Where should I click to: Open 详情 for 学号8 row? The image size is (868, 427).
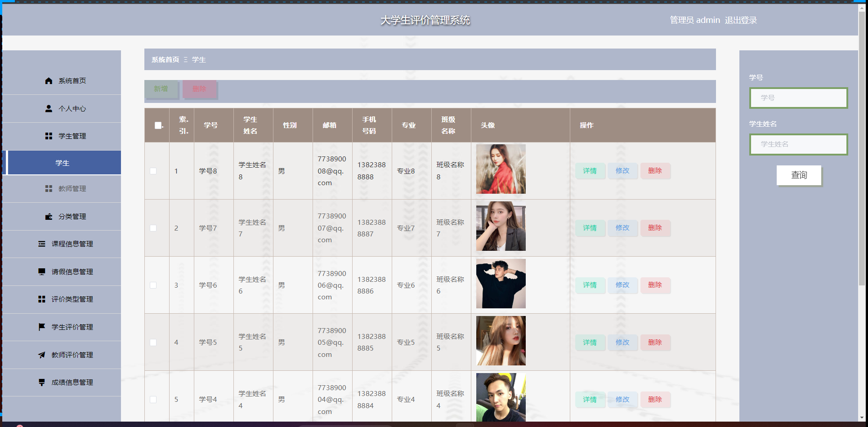(590, 171)
